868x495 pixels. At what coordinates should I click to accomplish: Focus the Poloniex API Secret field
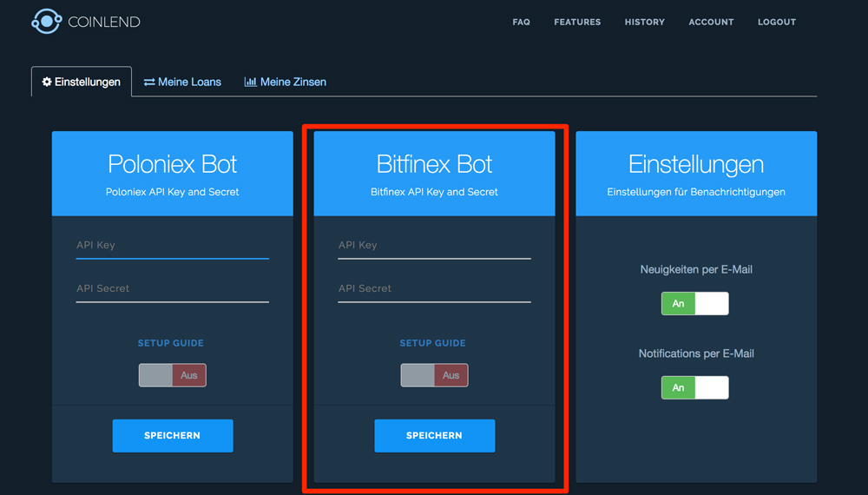(172, 288)
